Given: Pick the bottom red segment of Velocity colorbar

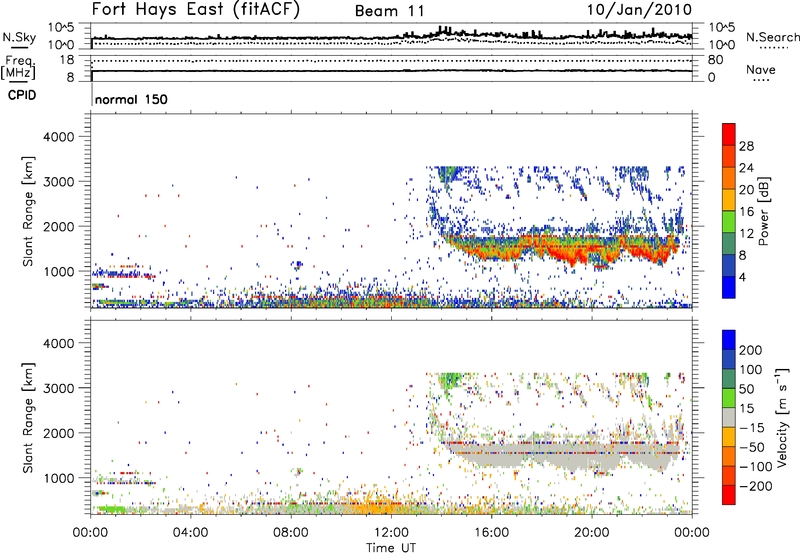Looking at the screenshot, I should coord(729,495).
